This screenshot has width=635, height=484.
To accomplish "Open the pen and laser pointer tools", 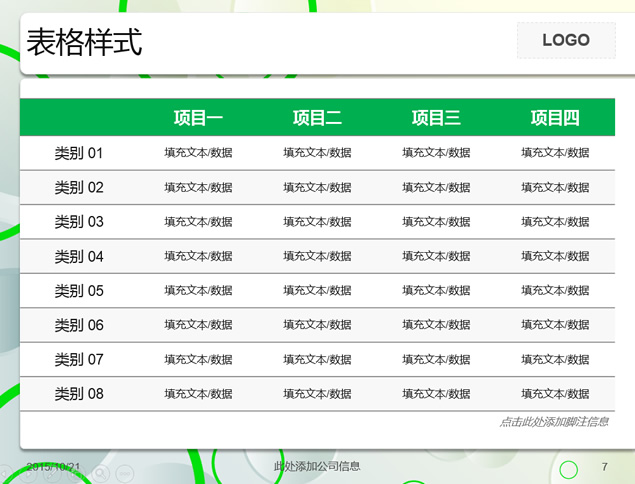I will click(52, 474).
